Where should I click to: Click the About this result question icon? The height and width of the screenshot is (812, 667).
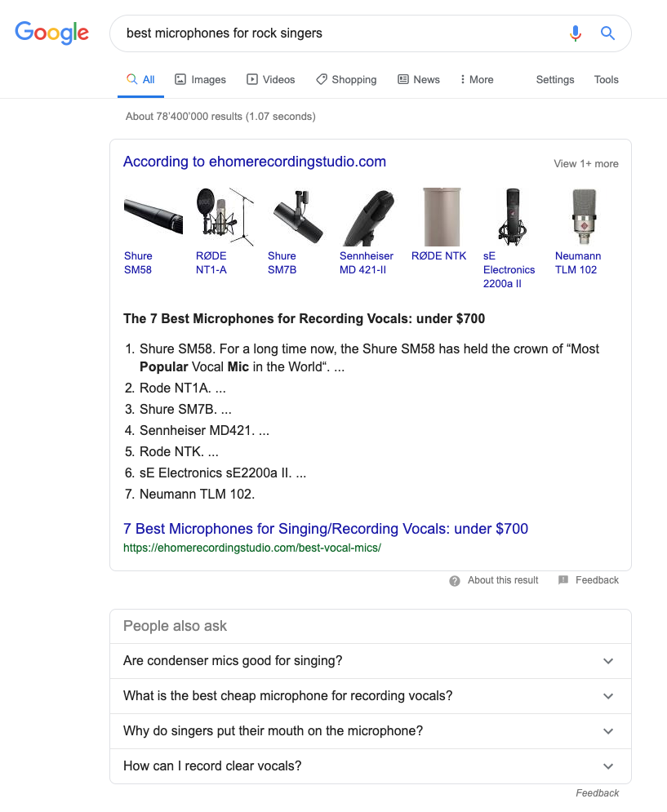click(455, 580)
